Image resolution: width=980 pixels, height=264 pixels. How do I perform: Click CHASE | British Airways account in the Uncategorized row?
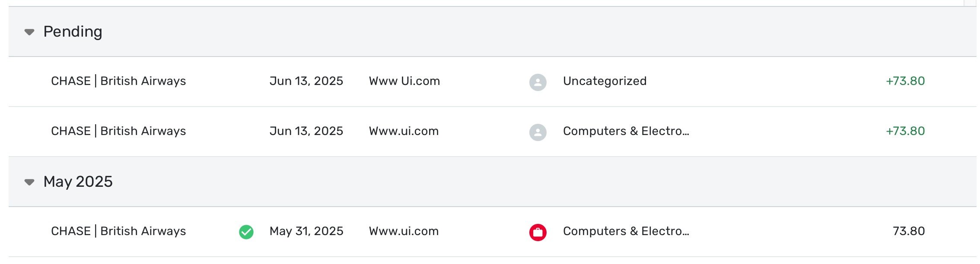point(118,81)
